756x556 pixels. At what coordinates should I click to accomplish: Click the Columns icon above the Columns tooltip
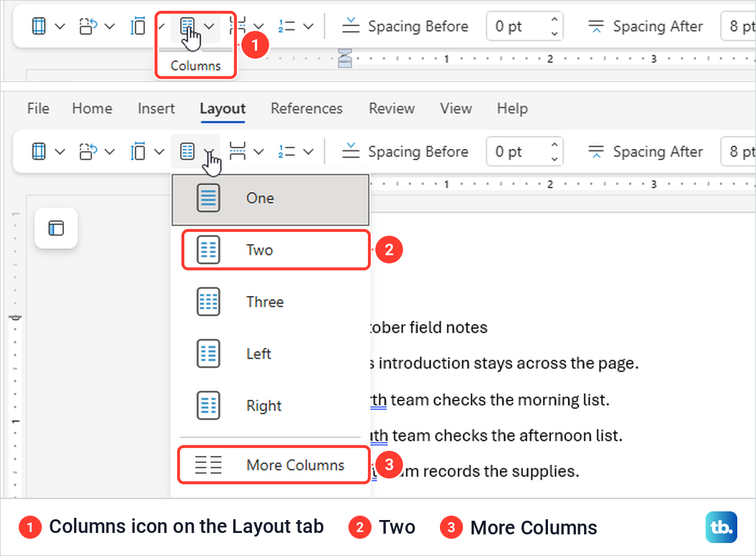tap(187, 26)
